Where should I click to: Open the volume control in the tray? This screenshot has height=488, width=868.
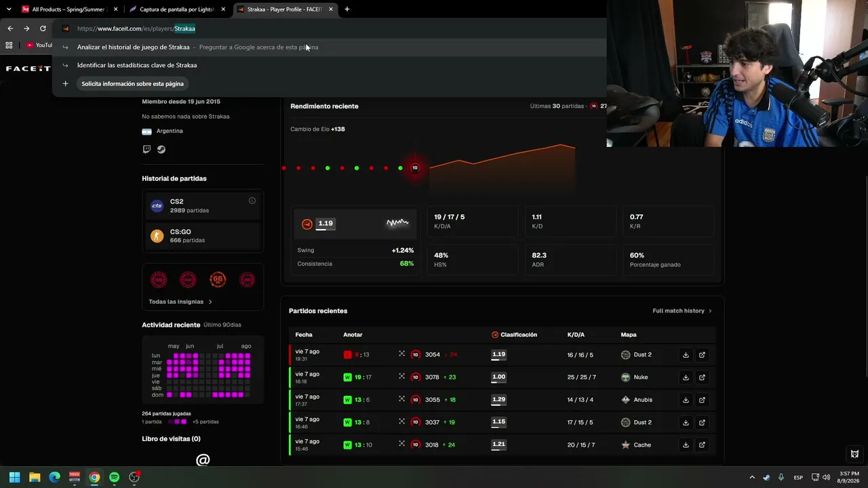pyautogui.click(x=826, y=477)
